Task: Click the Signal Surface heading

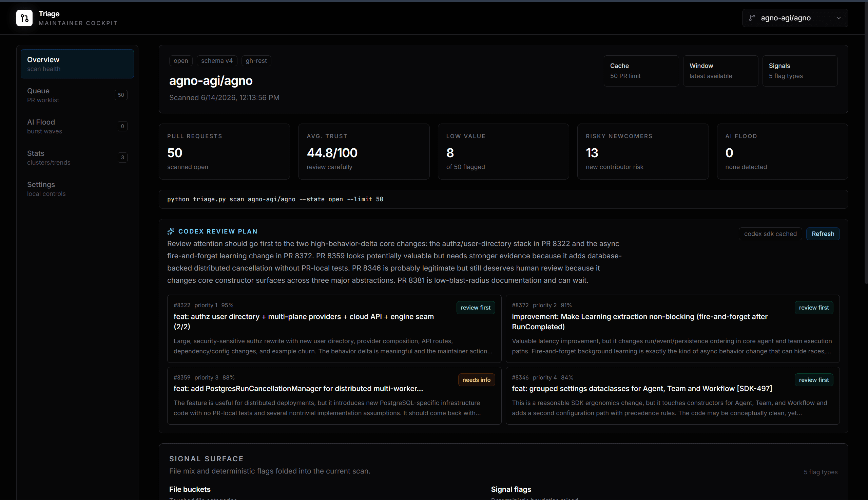Action: tap(207, 459)
